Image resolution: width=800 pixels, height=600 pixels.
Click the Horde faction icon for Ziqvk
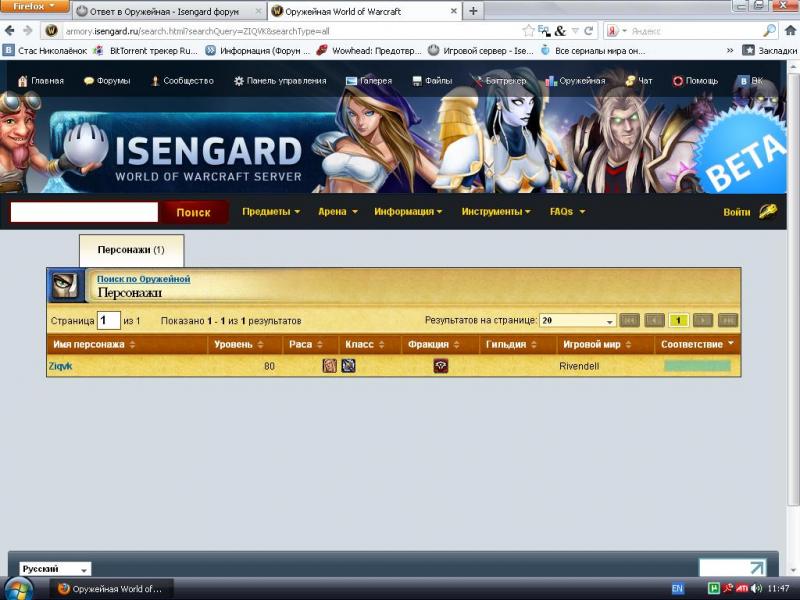(441, 366)
